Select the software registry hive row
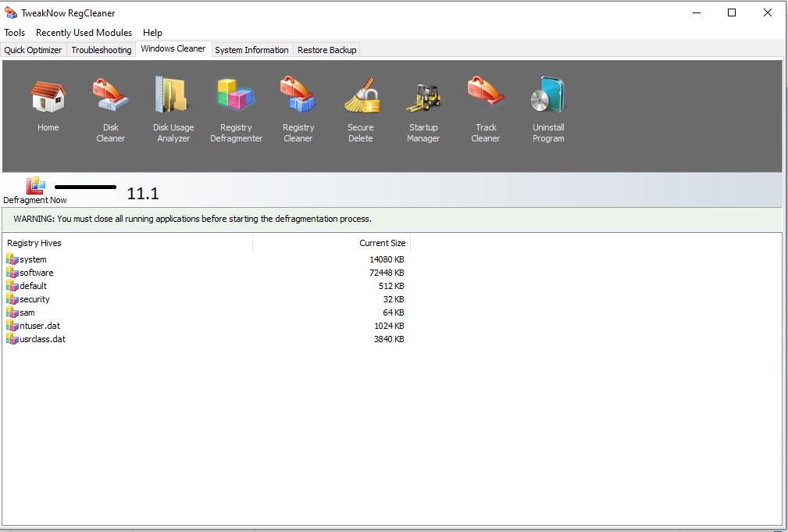 pyautogui.click(x=205, y=273)
